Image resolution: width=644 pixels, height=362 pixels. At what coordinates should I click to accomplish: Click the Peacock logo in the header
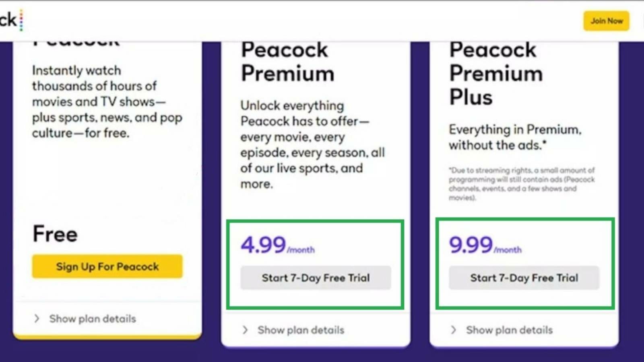(11, 20)
